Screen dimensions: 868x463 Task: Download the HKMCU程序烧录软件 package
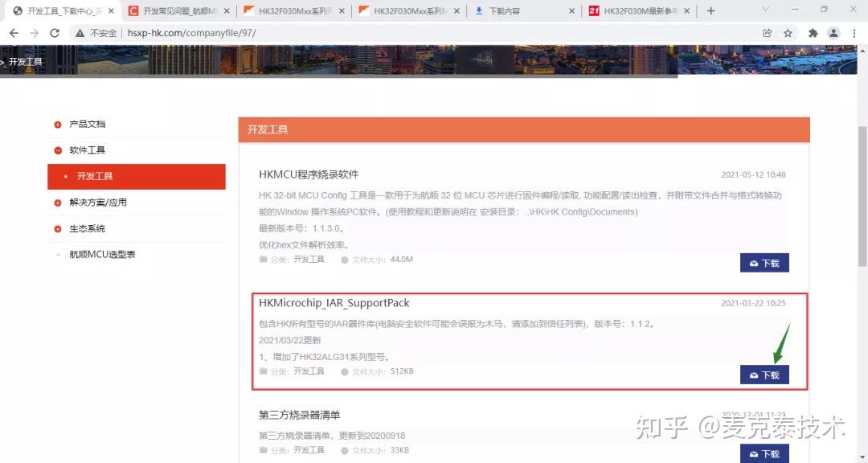pyautogui.click(x=764, y=262)
